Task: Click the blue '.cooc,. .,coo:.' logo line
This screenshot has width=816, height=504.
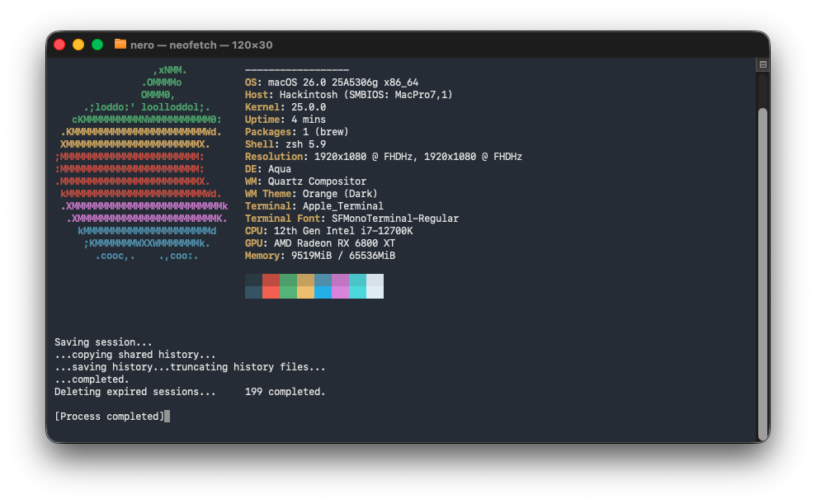Action: (147, 256)
